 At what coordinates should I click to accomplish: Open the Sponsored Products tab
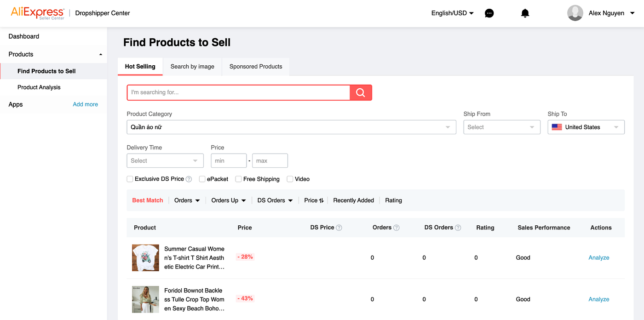256,67
